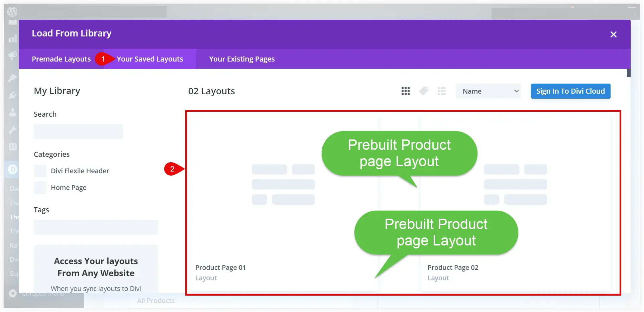Open Your Existing Pages tab
644x312 pixels.
[x=242, y=59]
